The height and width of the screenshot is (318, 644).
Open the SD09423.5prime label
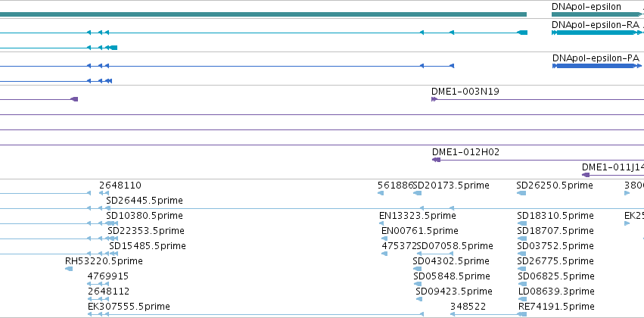[x=454, y=291]
